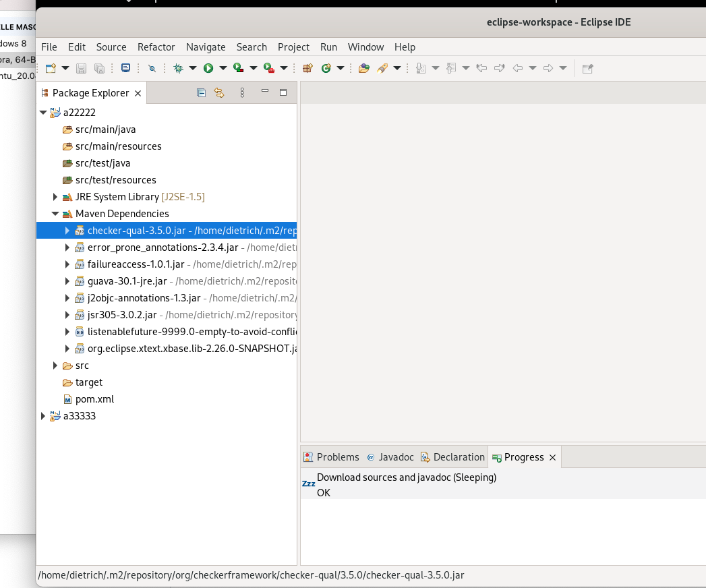Click the Save All toolbar icon

[99, 67]
